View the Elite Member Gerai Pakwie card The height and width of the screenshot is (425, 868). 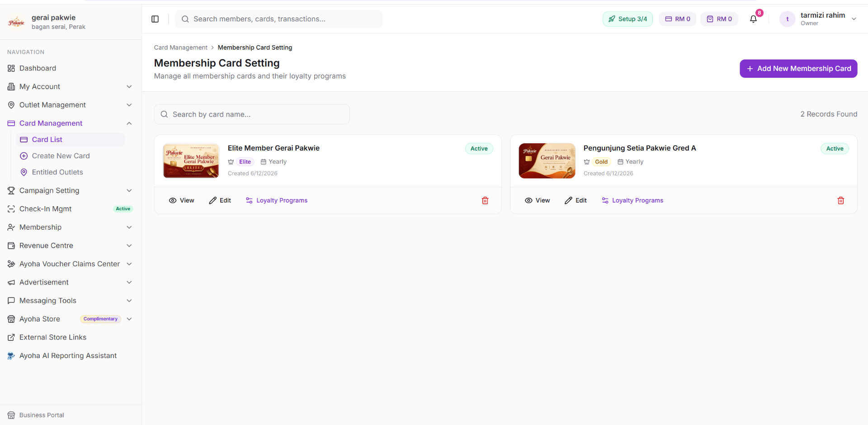tap(182, 200)
